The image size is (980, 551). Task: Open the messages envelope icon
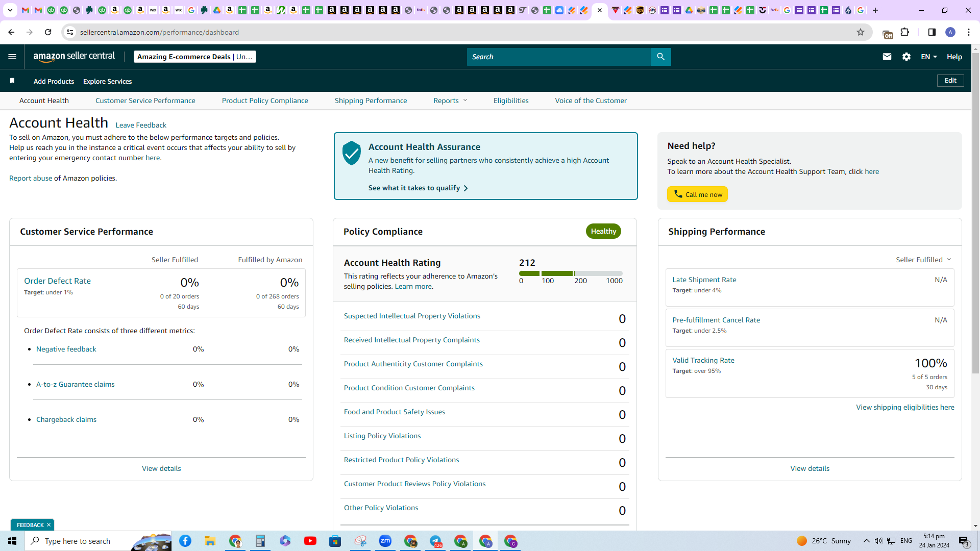click(x=887, y=57)
